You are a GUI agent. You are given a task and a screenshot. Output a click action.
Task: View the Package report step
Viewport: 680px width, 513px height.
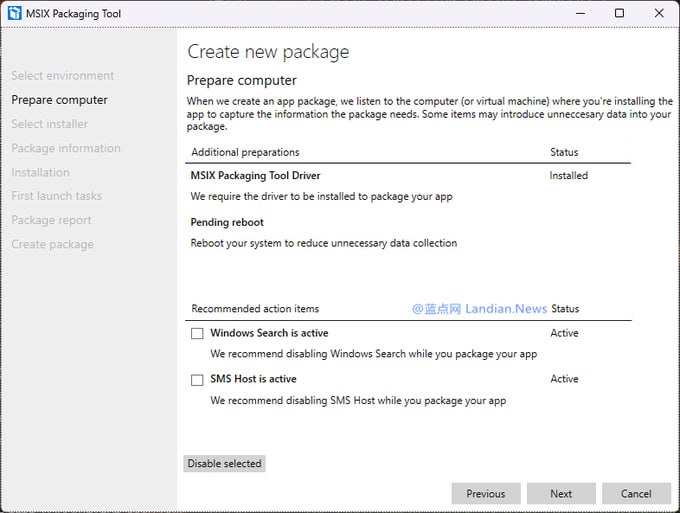pos(51,220)
